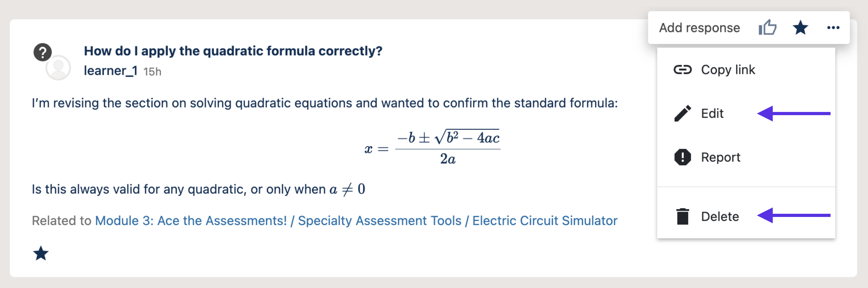Click the 15h timestamp

[152, 72]
